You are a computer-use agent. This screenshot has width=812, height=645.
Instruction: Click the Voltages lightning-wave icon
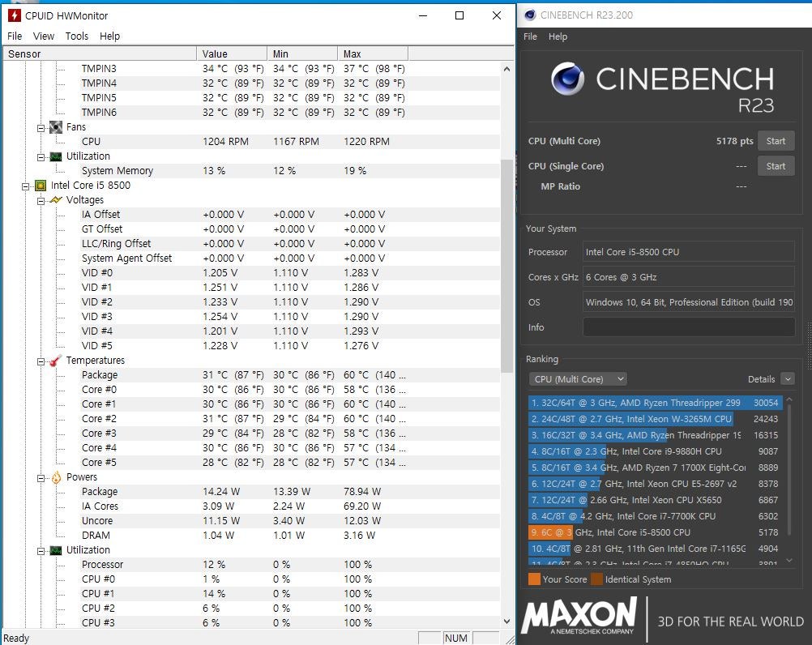tap(55, 200)
